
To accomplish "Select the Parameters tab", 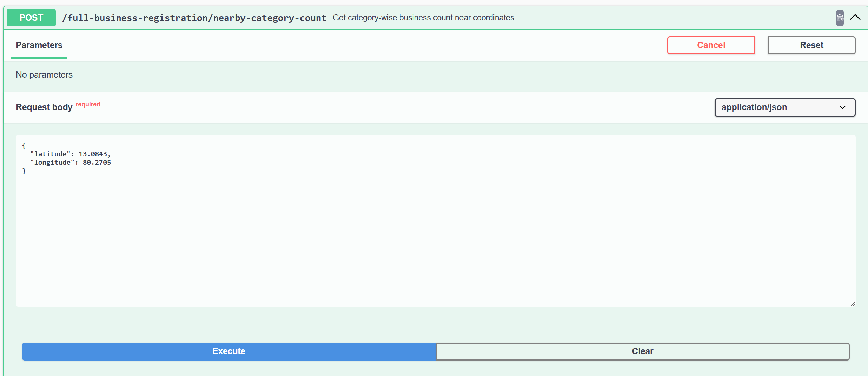I will coord(39,45).
